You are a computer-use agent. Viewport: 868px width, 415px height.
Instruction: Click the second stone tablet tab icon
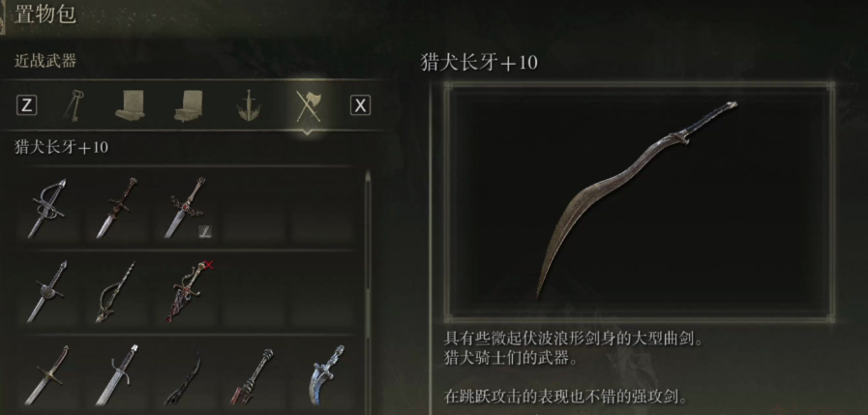point(189,105)
